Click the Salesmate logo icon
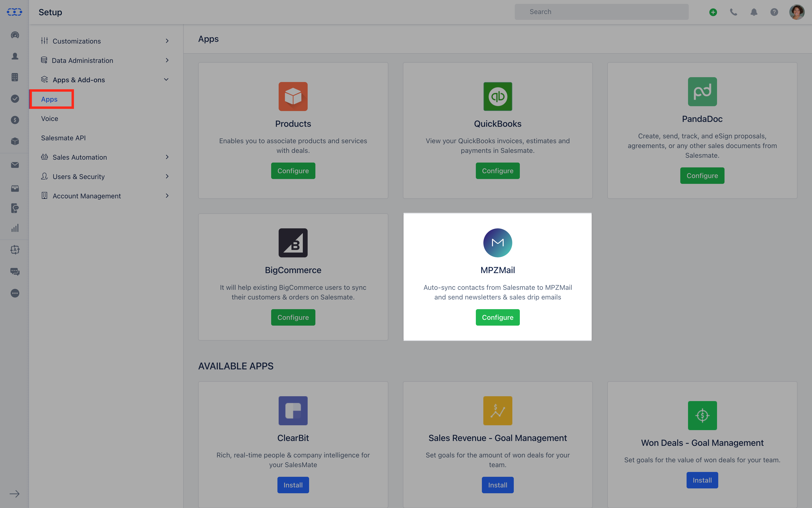The width and height of the screenshot is (812, 508). [x=14, y=12]
